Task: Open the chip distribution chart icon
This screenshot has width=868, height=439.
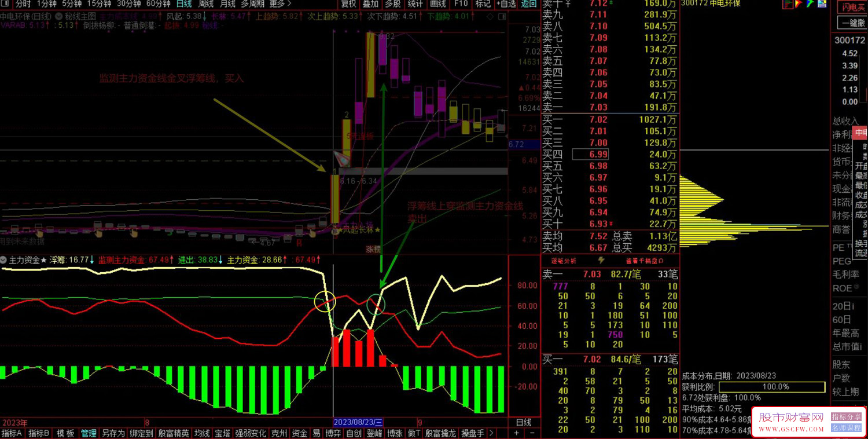Action: coord(788,4)
